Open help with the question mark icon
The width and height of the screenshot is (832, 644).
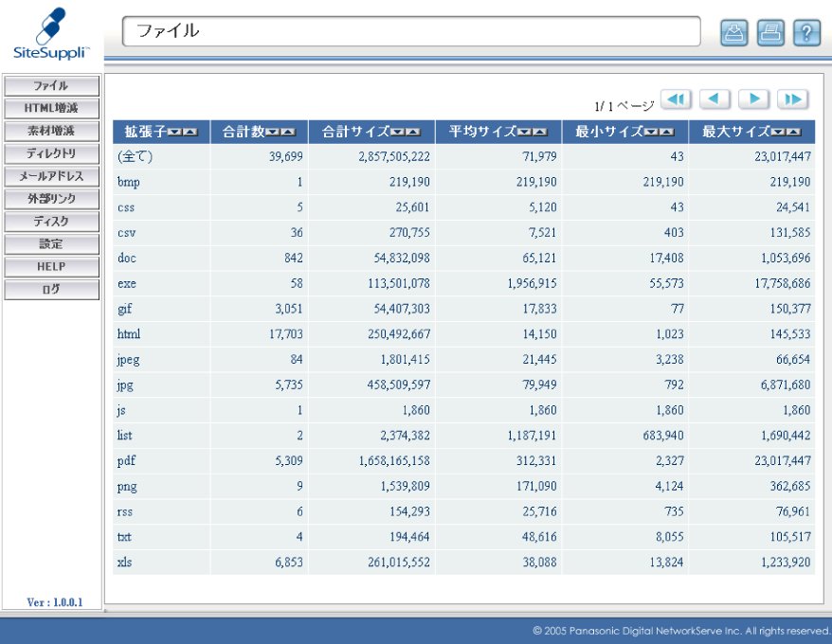(806, 32)
